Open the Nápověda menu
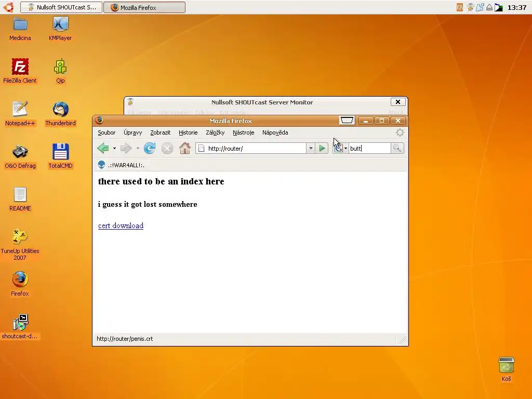This screenshot has height=399, width=532. tap(275, 132)
